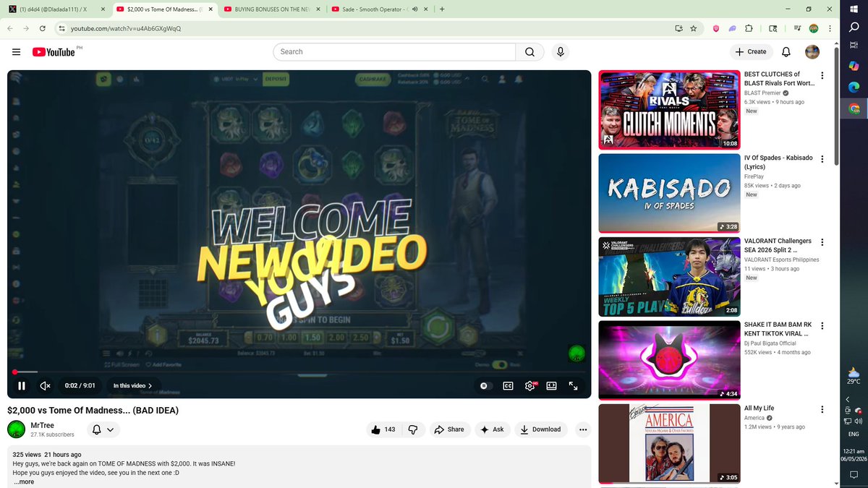This screenshot has height=488, width=868.
Task: Open the YouTube hamburger guide menu
Action: [16, 51]
